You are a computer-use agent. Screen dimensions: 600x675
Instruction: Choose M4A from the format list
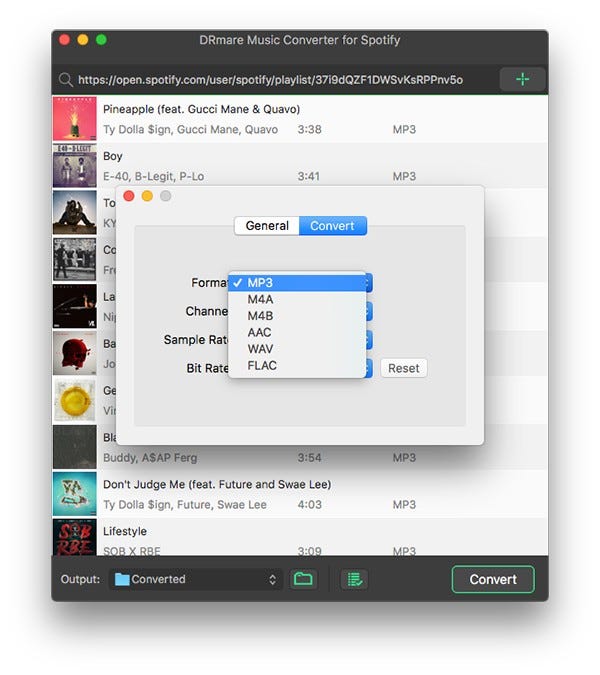click(297, 300)
